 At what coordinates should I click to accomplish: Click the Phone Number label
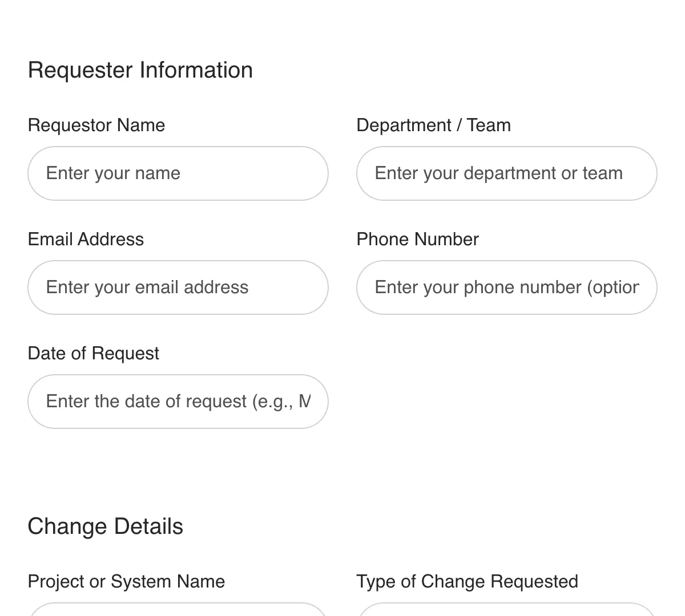coord(417,239)
